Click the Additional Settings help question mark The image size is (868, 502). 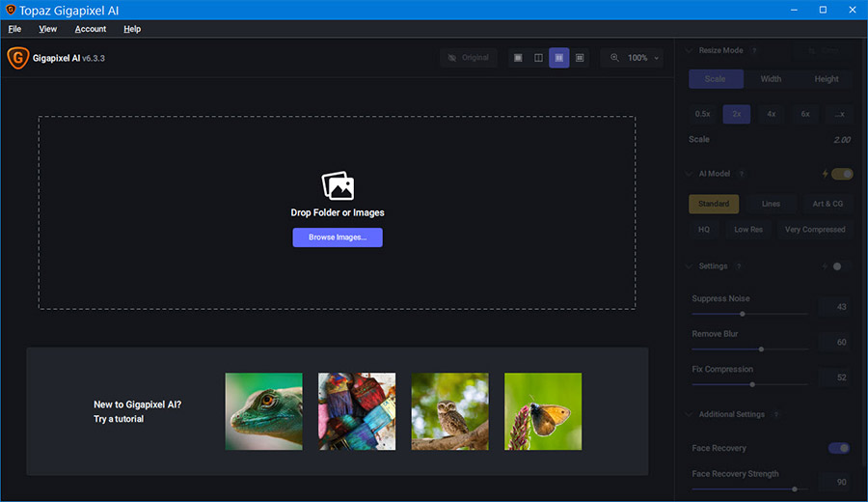[x=775, y=414]
